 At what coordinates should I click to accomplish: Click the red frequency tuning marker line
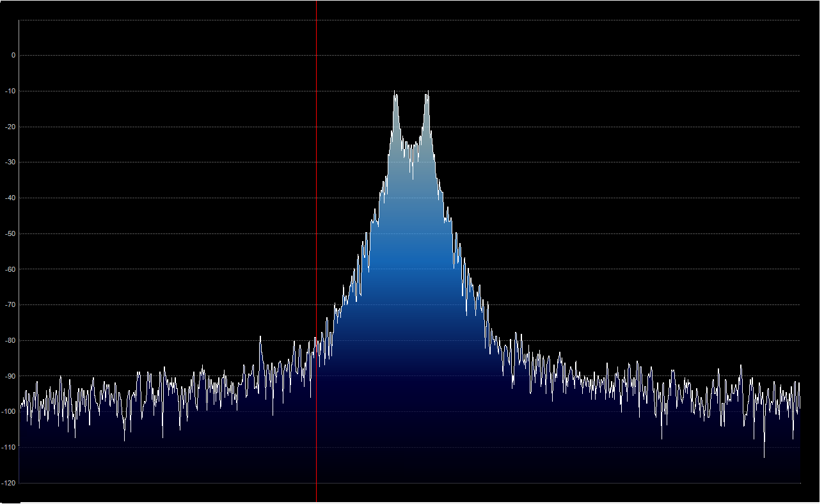[x=317, y=256]
